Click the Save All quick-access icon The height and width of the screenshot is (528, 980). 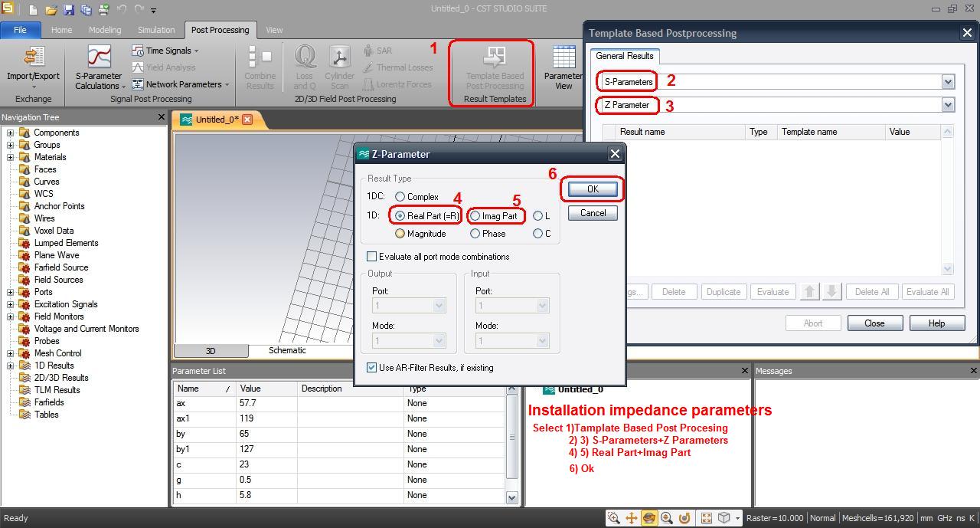tap(86, 10)
